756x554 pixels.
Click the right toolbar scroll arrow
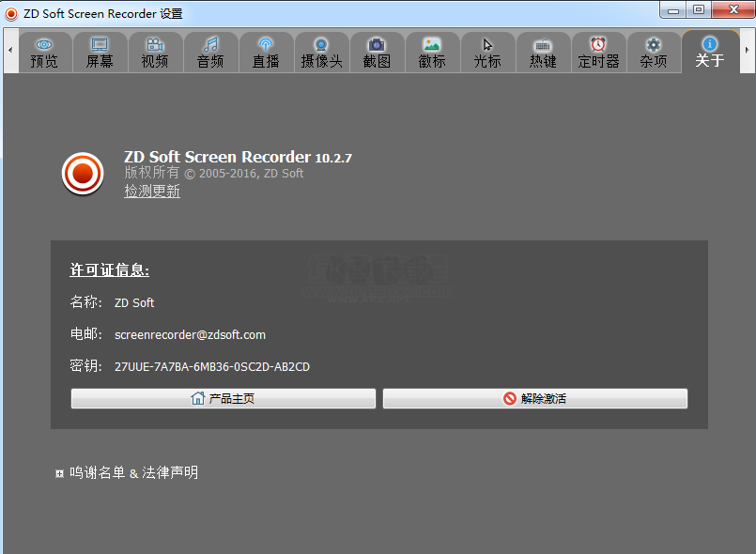pyautogui.click(x=748, y=52)
